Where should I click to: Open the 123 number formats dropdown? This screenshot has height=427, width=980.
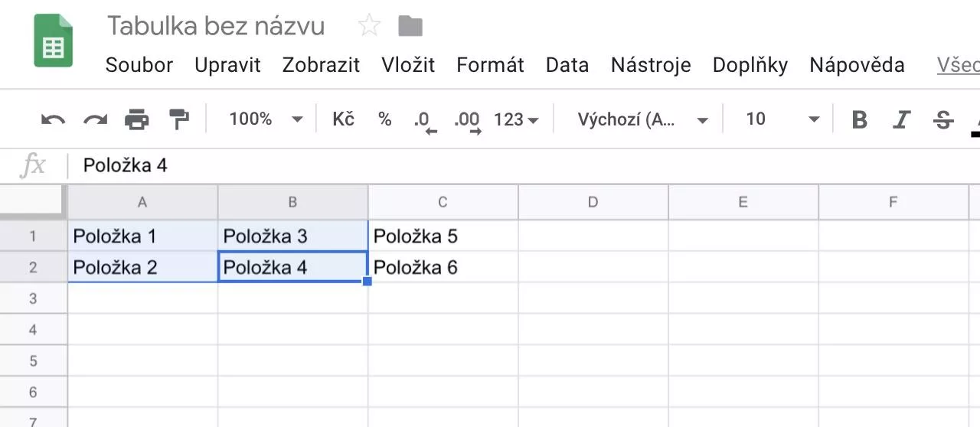coord(516,119)
